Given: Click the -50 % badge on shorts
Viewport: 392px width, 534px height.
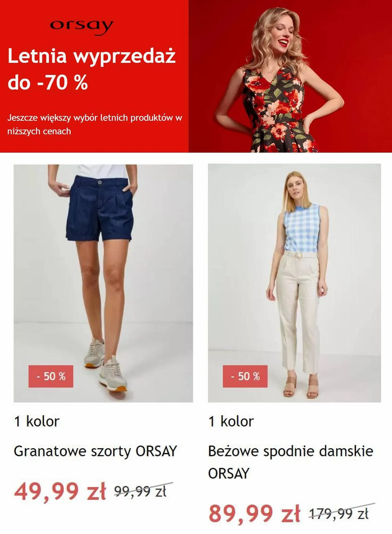Looking at the screenshot, I should coord(51,376).
